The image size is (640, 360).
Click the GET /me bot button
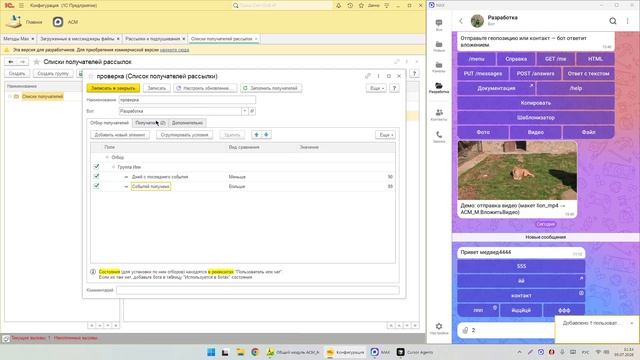point(555,59)
